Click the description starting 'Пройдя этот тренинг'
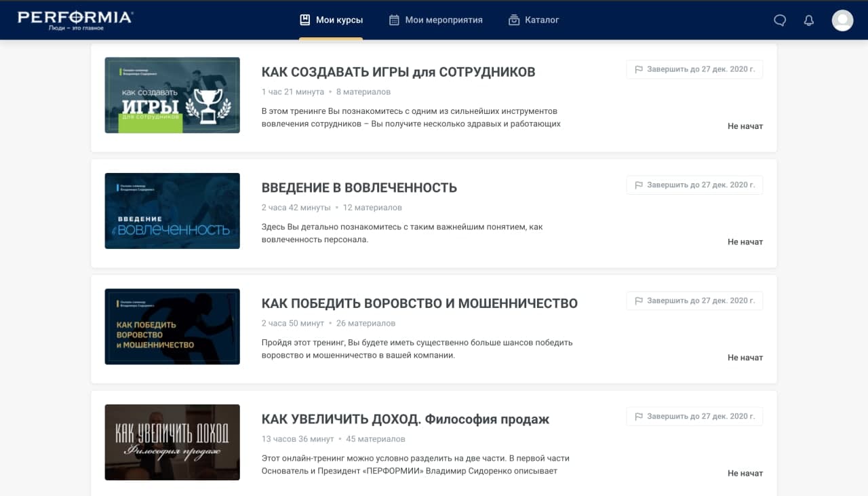Viewport: 868px width, 496px height. (417, 349)
